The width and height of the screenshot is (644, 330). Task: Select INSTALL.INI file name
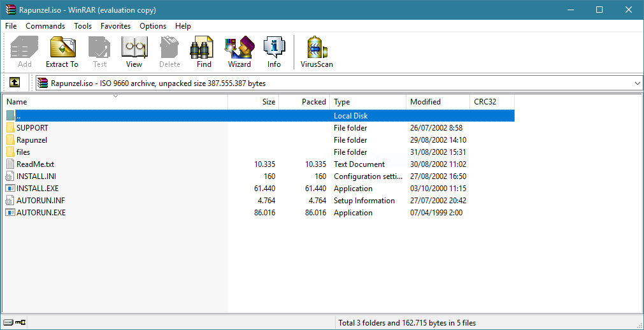tap(36, 176)
